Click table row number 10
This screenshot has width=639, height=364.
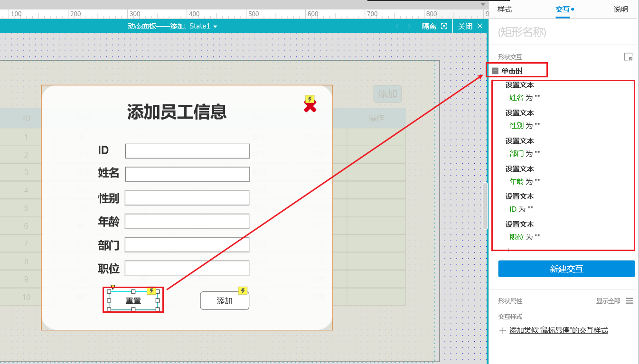[27, 297]
